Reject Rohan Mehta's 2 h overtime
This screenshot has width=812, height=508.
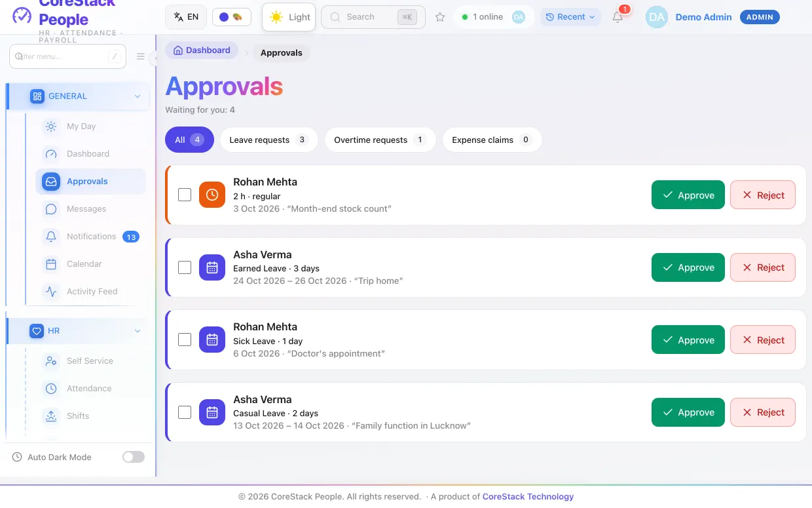tap(763, 195)
